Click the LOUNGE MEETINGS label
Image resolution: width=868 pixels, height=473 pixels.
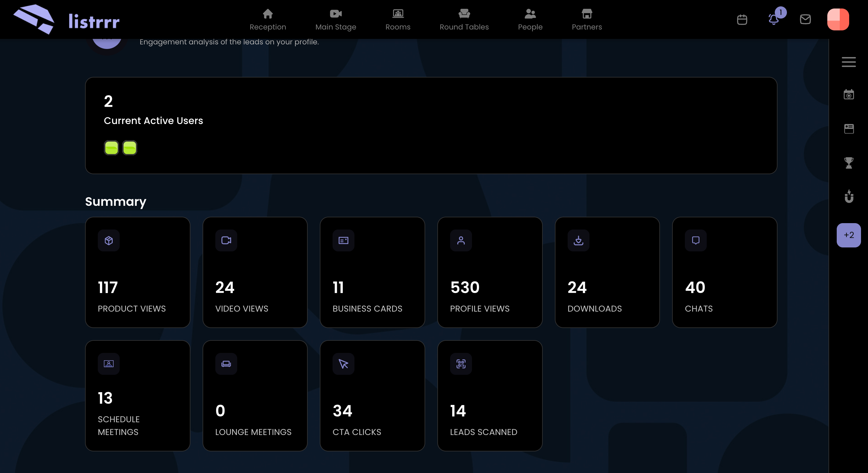[x=253, y=432]
